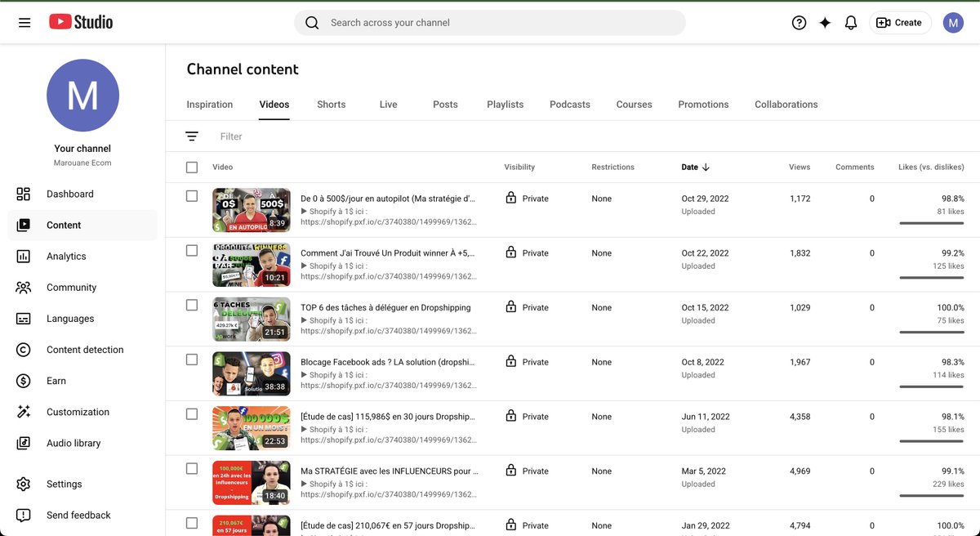Viewport: 980px width, 536px height.
Task: Switch to the Collaborations tab
Action: point(786,105)
